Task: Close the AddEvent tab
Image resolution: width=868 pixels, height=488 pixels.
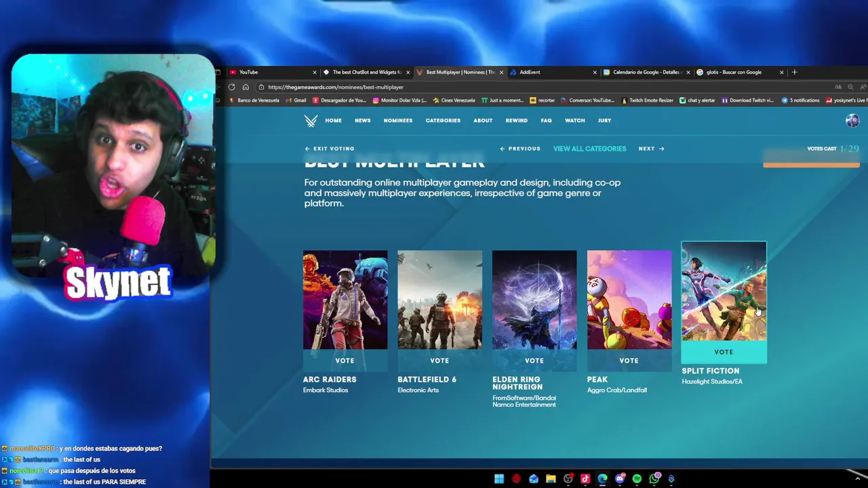Action: click(595, 72)
